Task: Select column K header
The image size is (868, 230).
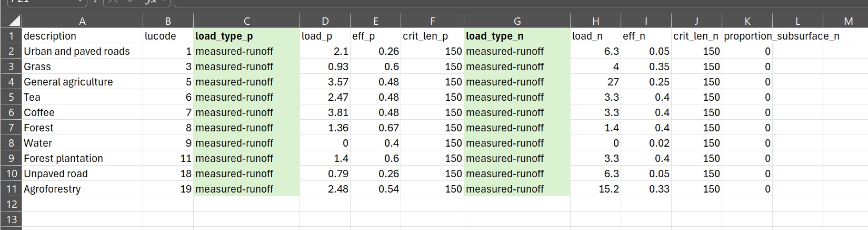Action: point(747,21)
